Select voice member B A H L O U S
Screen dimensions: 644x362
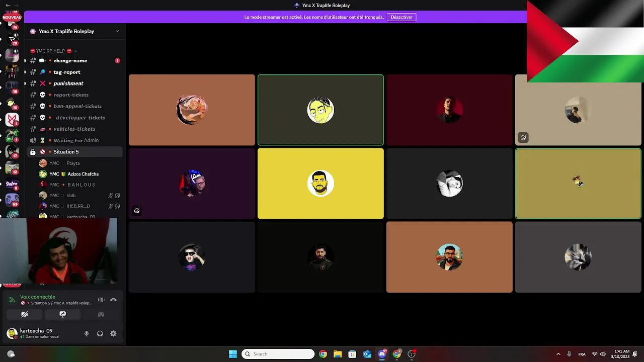[x=80, y=185]
